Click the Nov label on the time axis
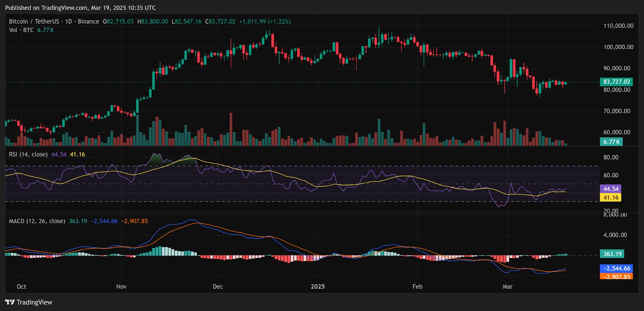This screenshot has height=311, width=644. 121,286
